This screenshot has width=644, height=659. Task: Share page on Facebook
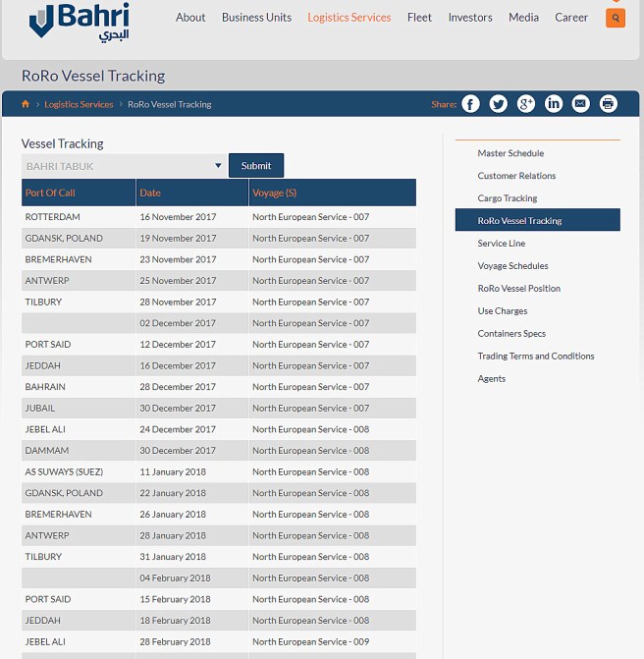[x=471, y=104]
